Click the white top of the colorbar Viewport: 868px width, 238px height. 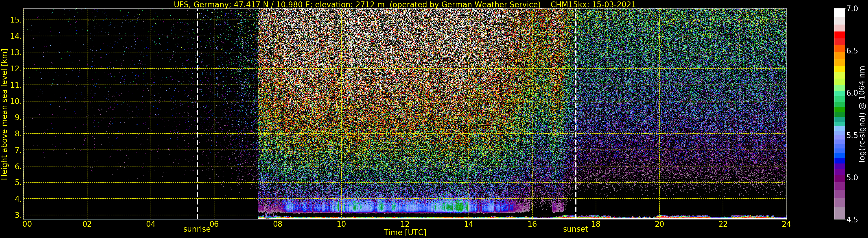(x=839, y=12)
